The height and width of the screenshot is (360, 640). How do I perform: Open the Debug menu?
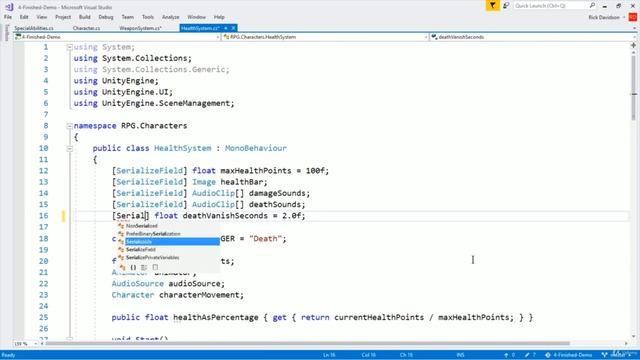coord(106,17)
